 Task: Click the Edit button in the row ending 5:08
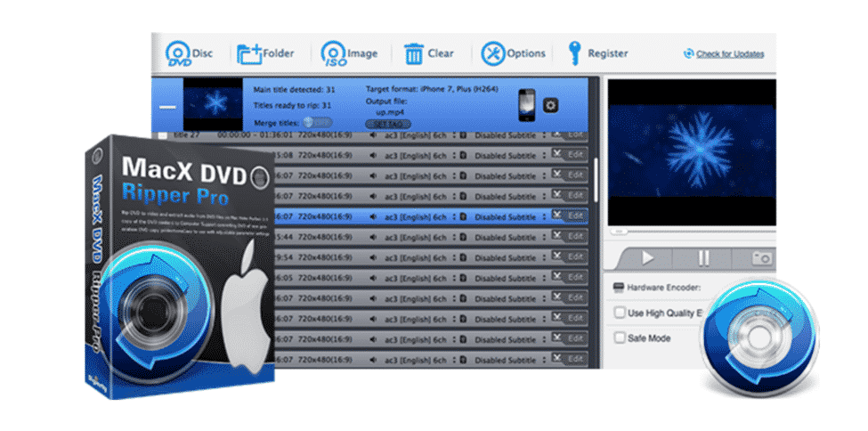(570, 155)
